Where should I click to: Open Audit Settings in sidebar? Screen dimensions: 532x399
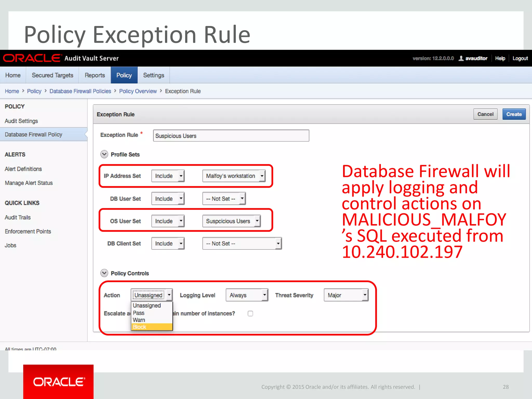[21, 121]
